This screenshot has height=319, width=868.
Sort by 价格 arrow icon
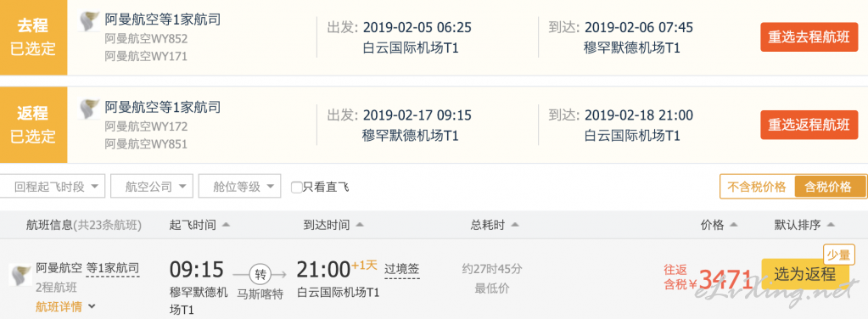coord(734,225)
